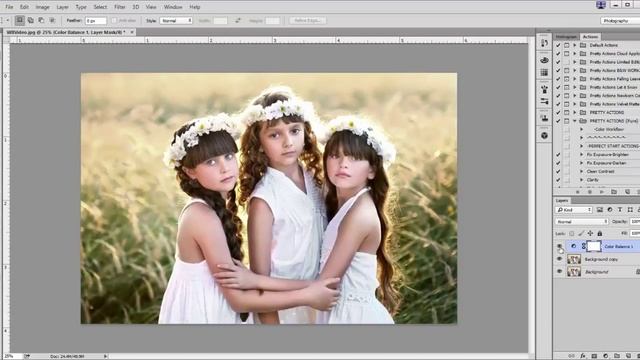Open the Layer menu
This screenshot has width=640, height=360.
(62, 7)
